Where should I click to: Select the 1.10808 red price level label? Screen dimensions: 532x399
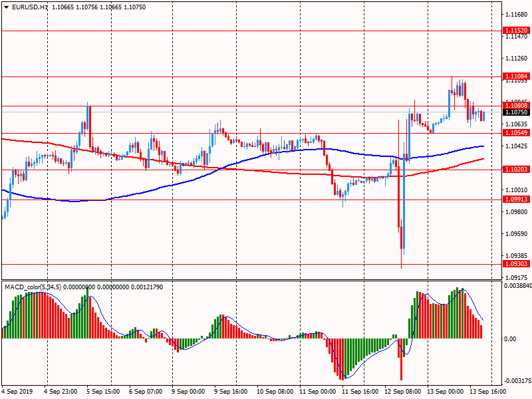[x=517, y=106]
